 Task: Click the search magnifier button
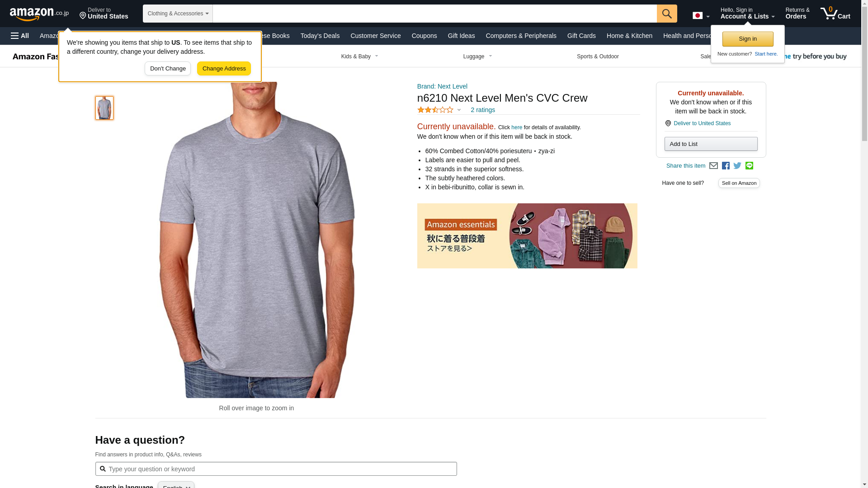click(667, 14)
